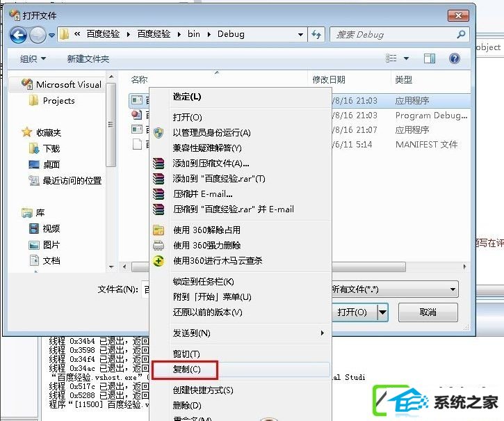504x421 pixels.
Task: Click the Forward navigation arrow button
Action: tap(38, 35)
